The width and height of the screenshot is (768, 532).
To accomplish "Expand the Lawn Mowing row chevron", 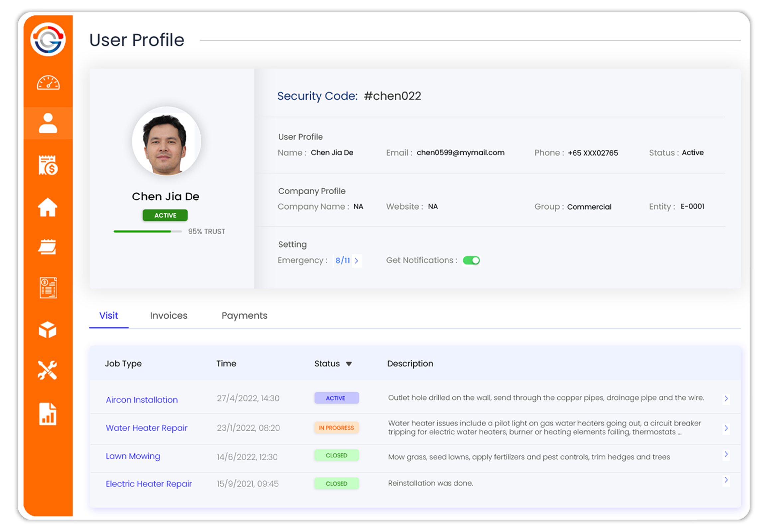I will click(726, 454).
